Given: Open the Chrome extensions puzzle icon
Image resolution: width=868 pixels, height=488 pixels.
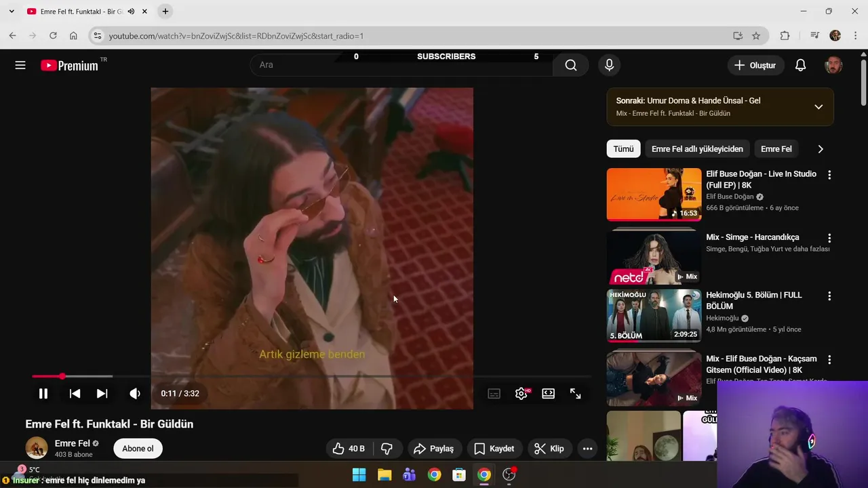Looking at the screenshot, I should [785, 36].
